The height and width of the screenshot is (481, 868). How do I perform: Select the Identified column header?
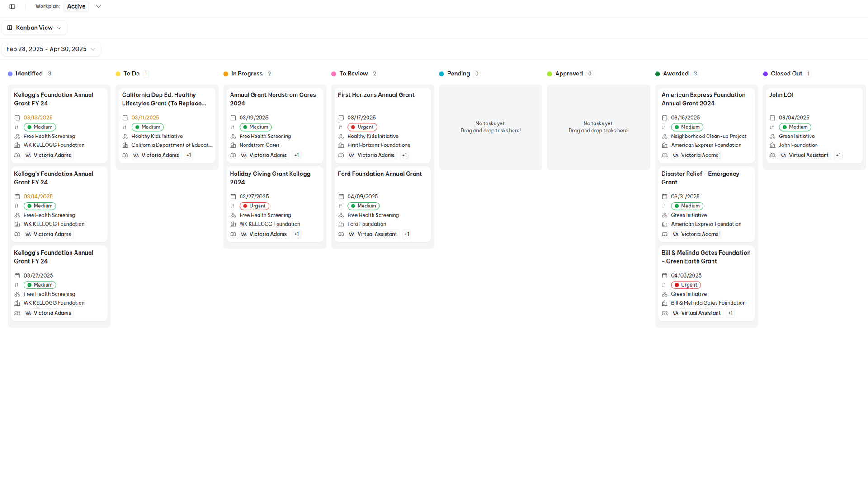coord(29,74)
